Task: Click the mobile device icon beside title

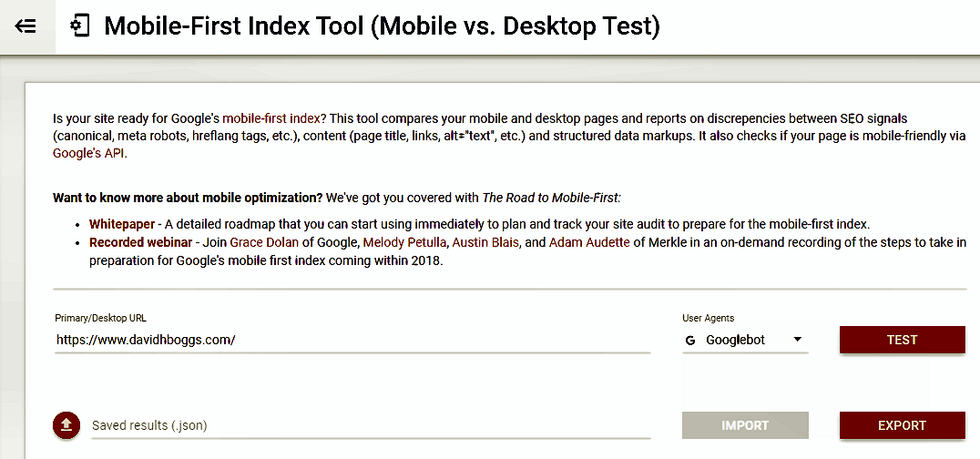Action: (x=80, y=27)
